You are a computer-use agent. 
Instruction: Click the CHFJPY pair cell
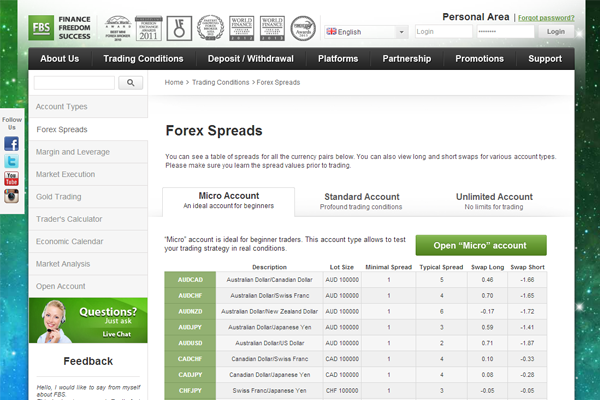[190, 391]
